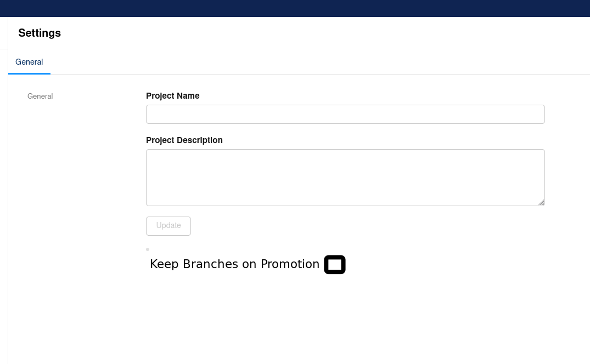This screenshot has width=590, height=364.
Task: Click inside the Project Name field
Action: point(345,114)
